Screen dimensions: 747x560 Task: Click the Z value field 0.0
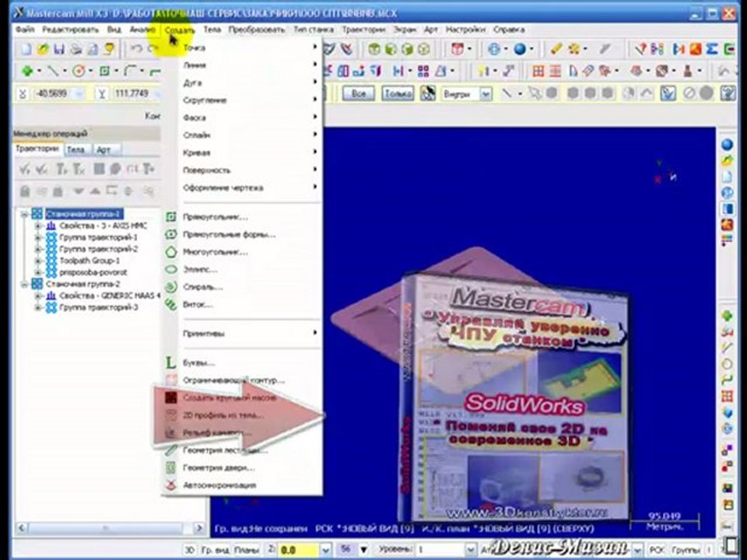tap(298, 550)
